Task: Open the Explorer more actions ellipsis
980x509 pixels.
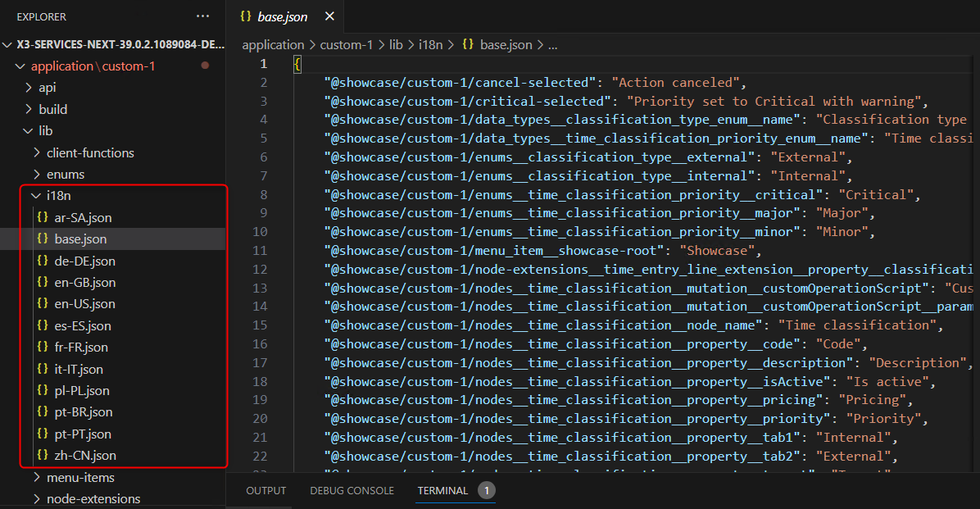Action: 202,16
